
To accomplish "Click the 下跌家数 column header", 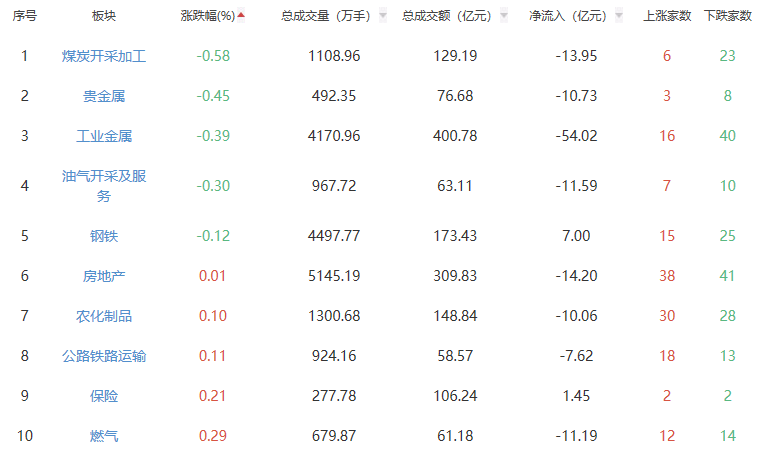I will coord(727,16).
